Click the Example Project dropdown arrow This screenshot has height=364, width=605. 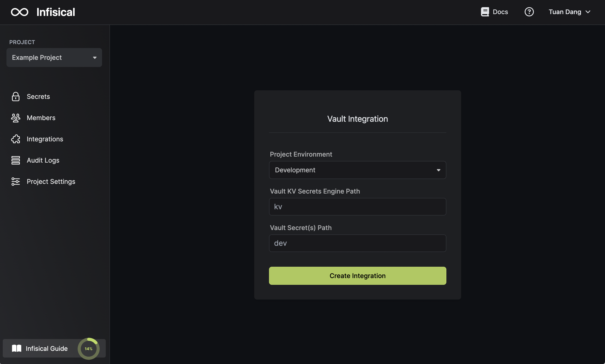coord(95,58)
